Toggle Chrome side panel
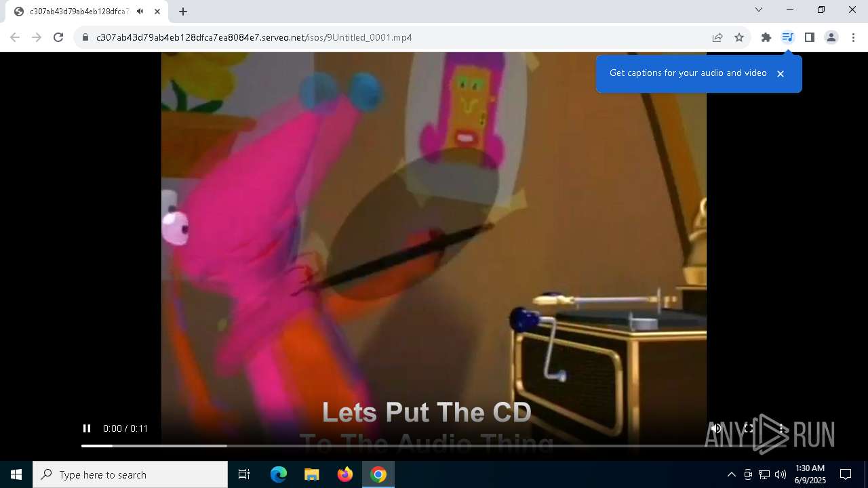The width and height of the screenshot is (868, 488). pos(810,37)
